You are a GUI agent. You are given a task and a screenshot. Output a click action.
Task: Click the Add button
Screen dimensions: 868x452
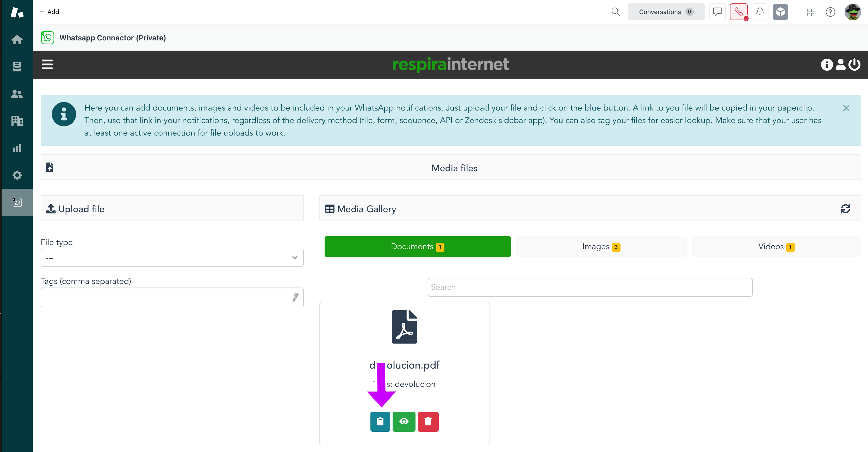click(49, 11)
